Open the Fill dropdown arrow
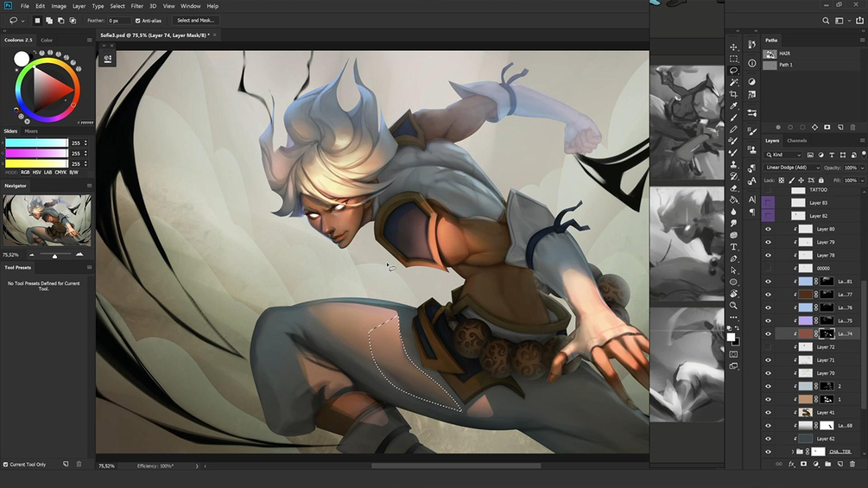Screen dimensions: 868x488 tap(862, 181)
